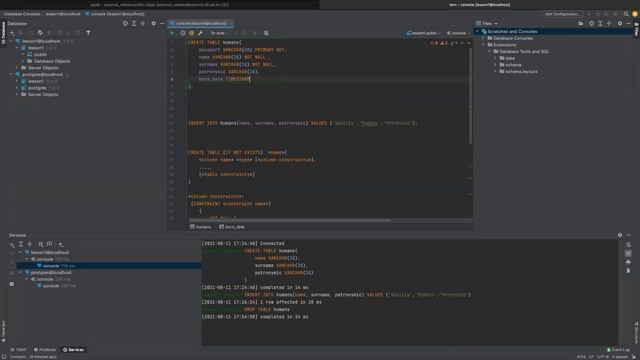Screen dimensions: 640x360
Task: Click the editor horizontal scrollbar
Action: pyautogui.click(x=288, y=220)
